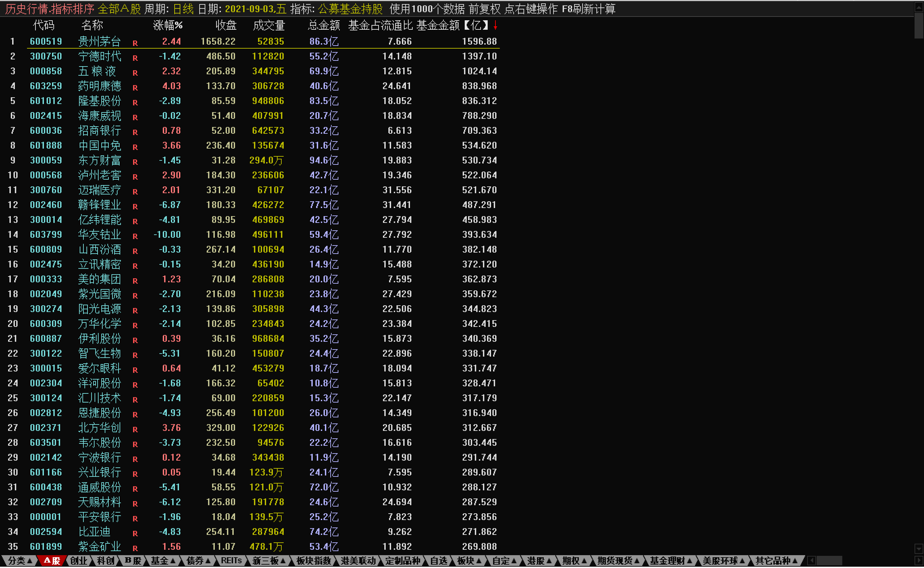Expand the 自定 tab menu
Viewport: 924px width, 568px height.
[x=505, y=561]
